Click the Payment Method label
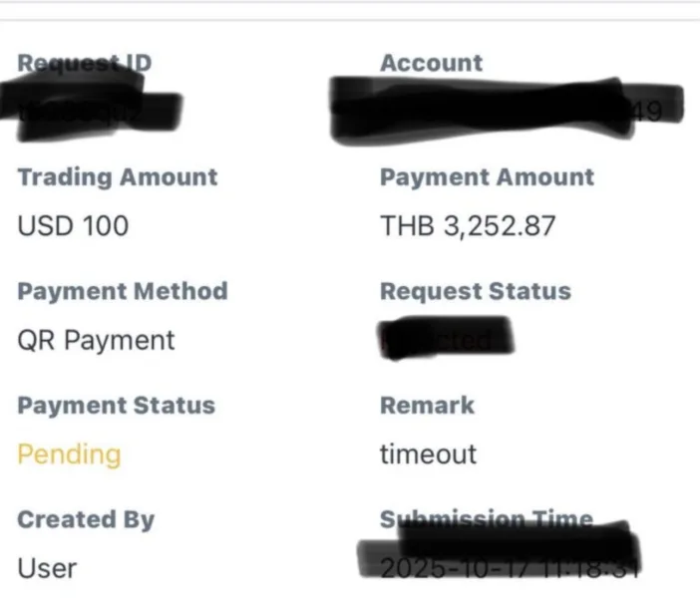The width and height of the screenshot is (700, 598). (122, 291)
